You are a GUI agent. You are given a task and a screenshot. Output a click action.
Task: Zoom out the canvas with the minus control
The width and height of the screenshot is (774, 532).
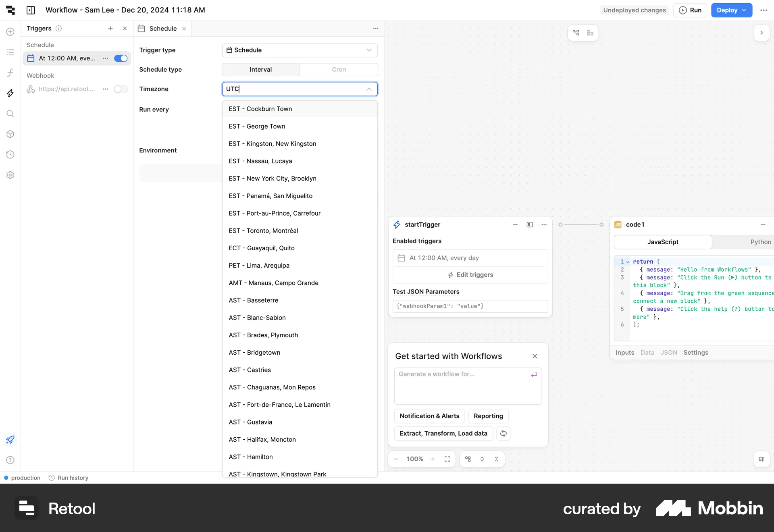(x=396, y=459)
